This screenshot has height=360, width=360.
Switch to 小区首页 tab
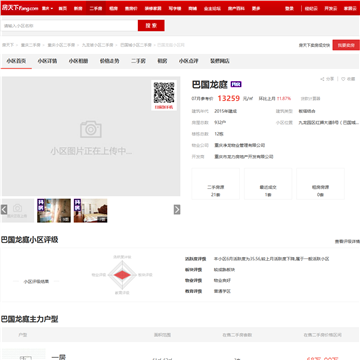pos(16,61)
